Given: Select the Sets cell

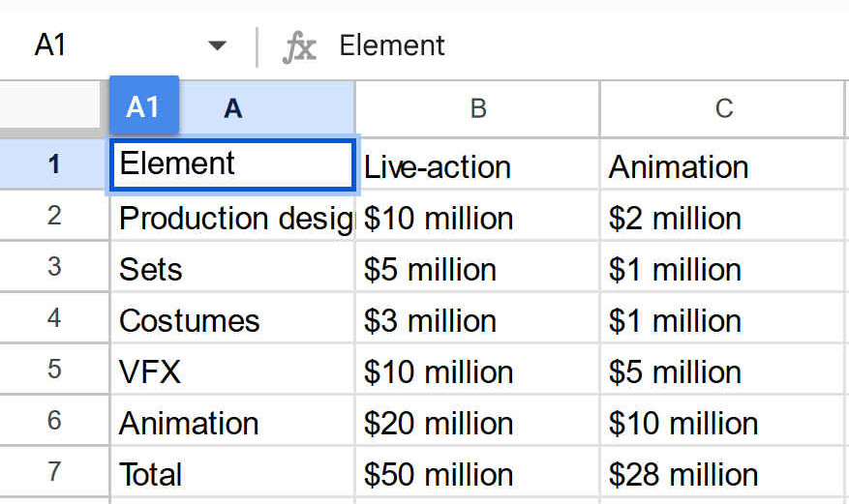Looking at the screenshot, I should point(232,269).
